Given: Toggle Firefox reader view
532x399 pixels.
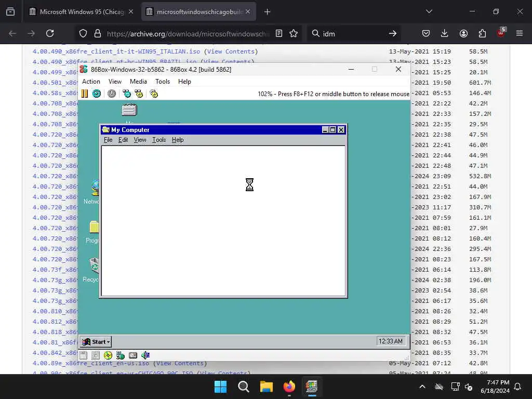Looking at the screenshot, I should (279, 33).
